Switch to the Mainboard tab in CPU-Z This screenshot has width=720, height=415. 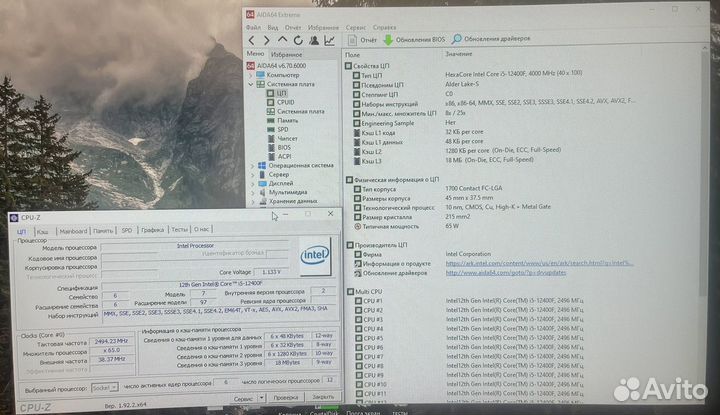(73, 231)
